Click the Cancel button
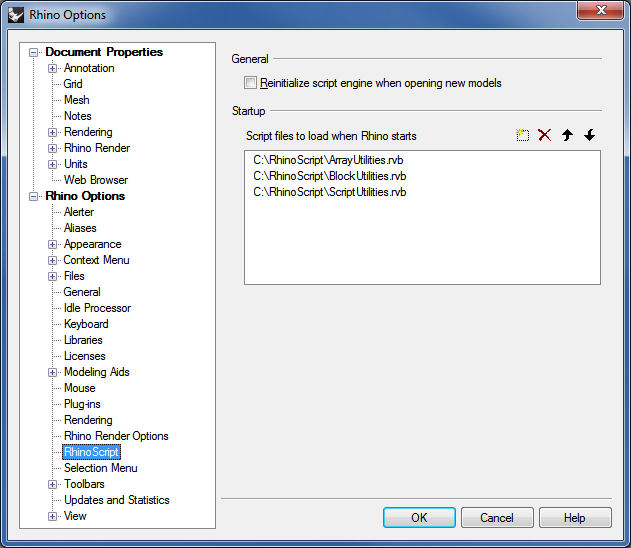This screenshot has width=631, height=548. coord(497,517)
